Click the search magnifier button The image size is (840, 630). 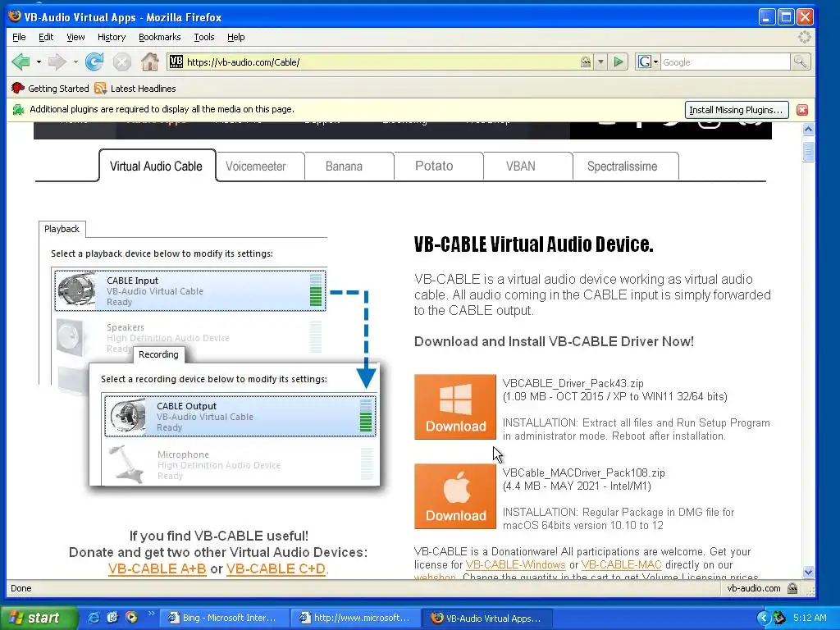coord(800,62)
